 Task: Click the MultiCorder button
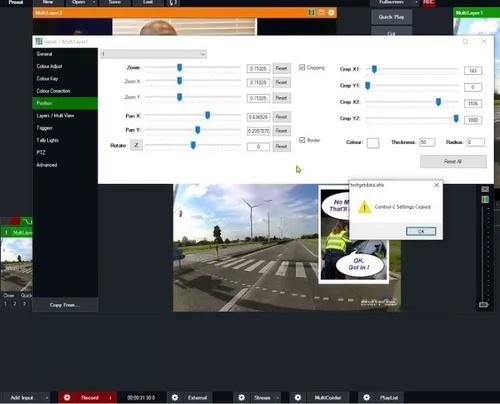click(328, 398)
